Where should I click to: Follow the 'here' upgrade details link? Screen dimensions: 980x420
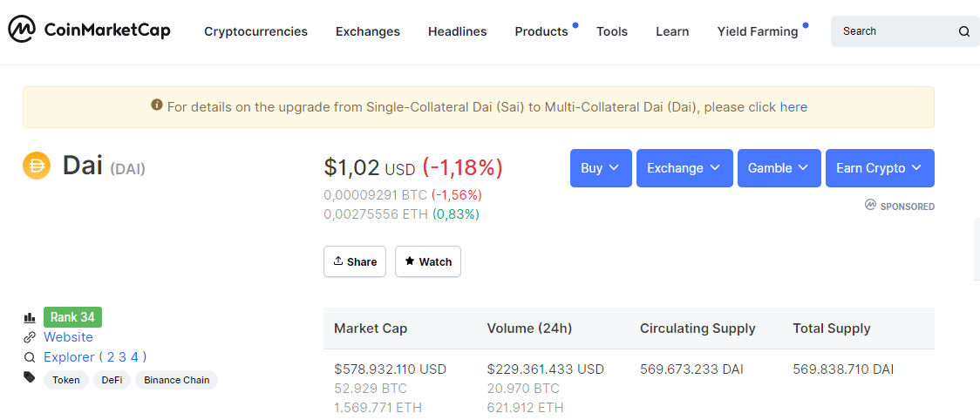pos(793,107)
